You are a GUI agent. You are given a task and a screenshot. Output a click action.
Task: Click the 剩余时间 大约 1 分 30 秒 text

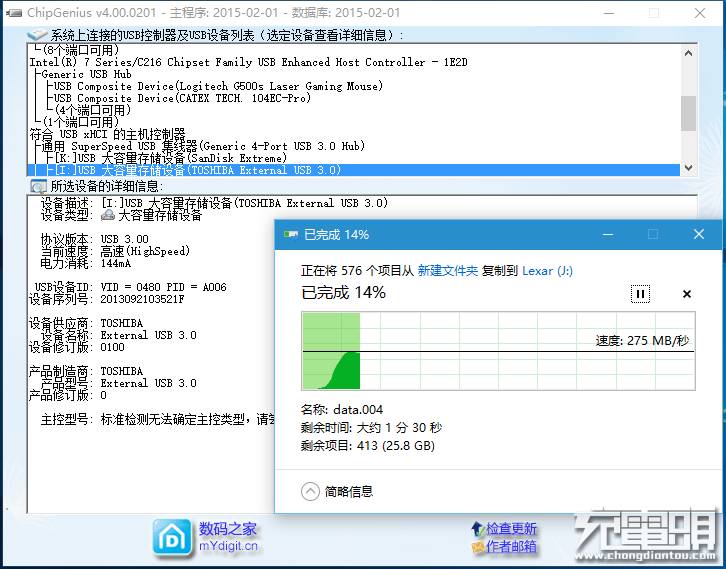click(x=371, y=427)
